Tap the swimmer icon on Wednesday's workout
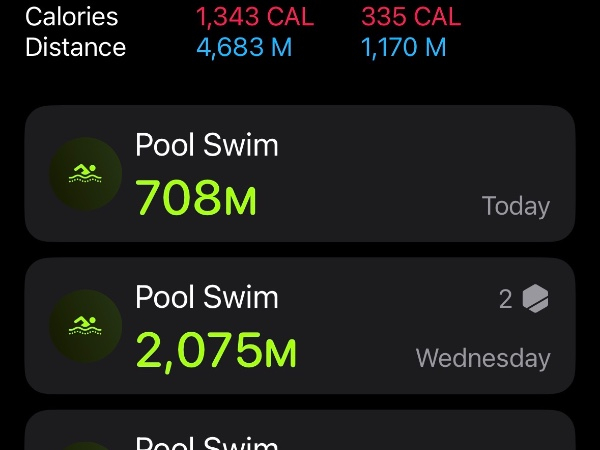Screen dimensions: 600x450 coord(86,326)
